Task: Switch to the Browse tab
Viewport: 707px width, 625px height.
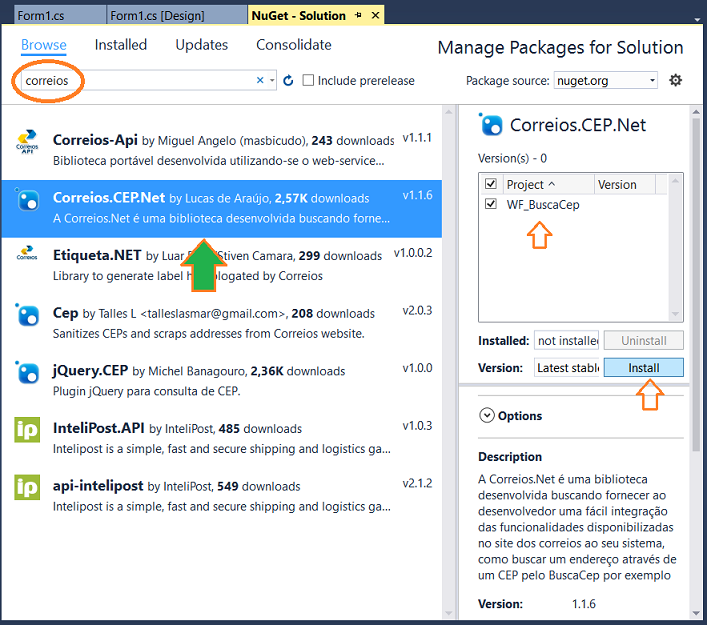Action: [44, 45]
